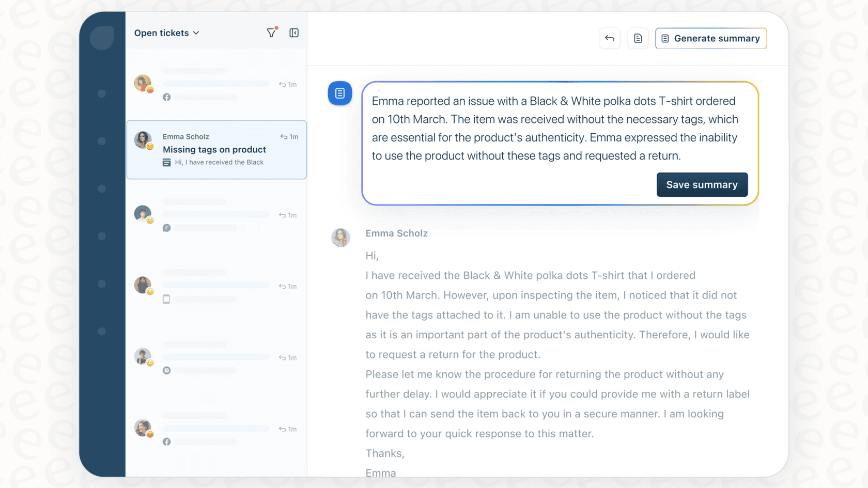Open Emma Scholz's Missing tags ticket
Viewport: 868px width, 488px height.
216,150
